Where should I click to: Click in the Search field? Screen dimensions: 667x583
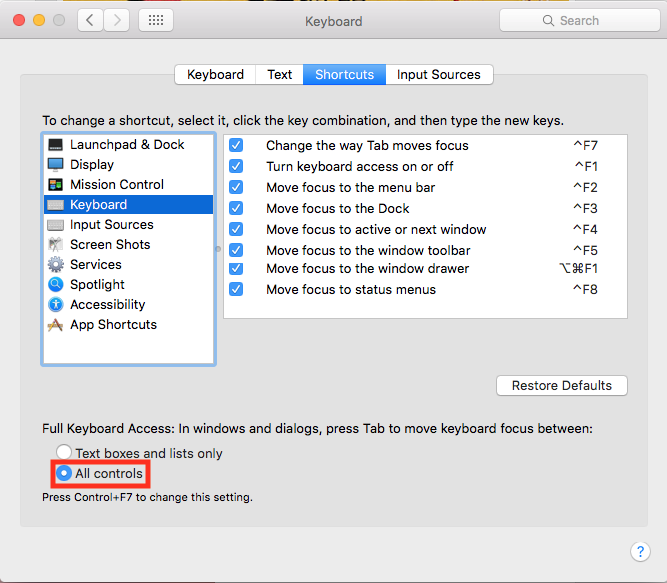[579, 20]
